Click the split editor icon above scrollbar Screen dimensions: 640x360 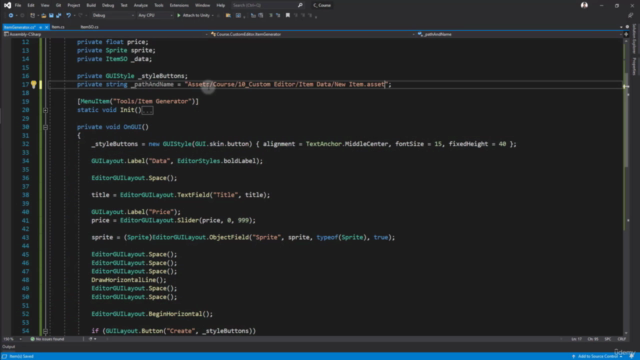pos(626,34)
